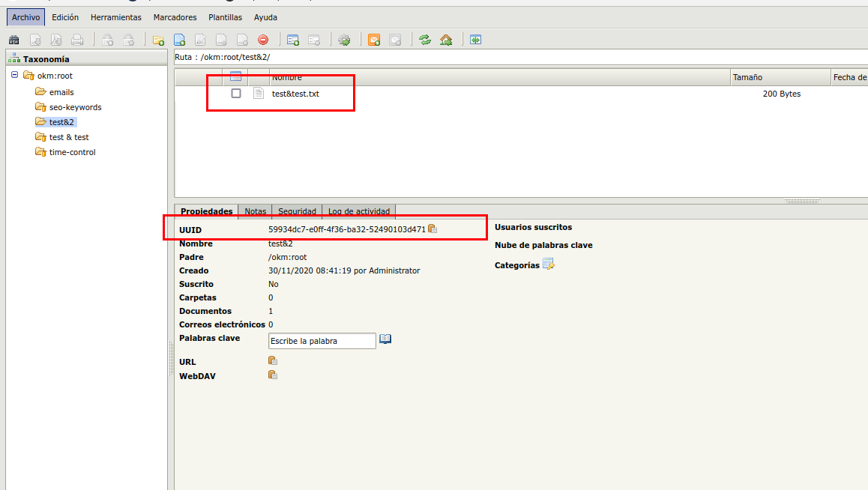The height and width of the screenshot is (490, 868).
Task: Click the Palabras clave input field
Action: (x=322, y=341)
